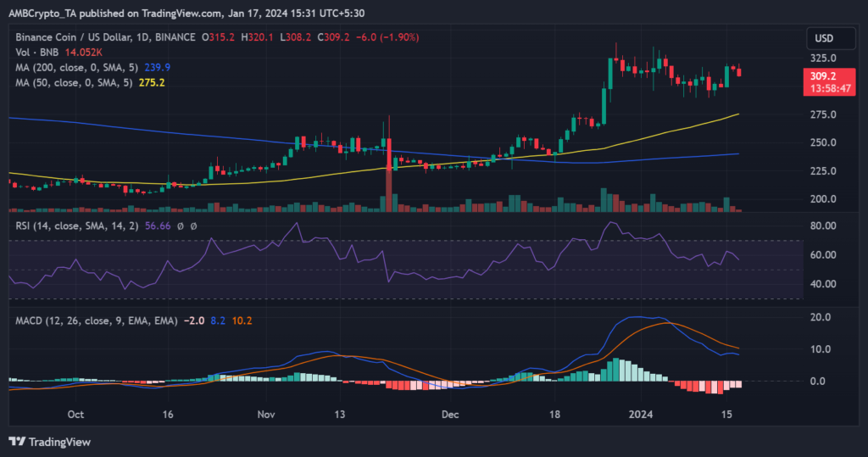
Task: Click the 325.0 price scale label
Action: point(824,59)
